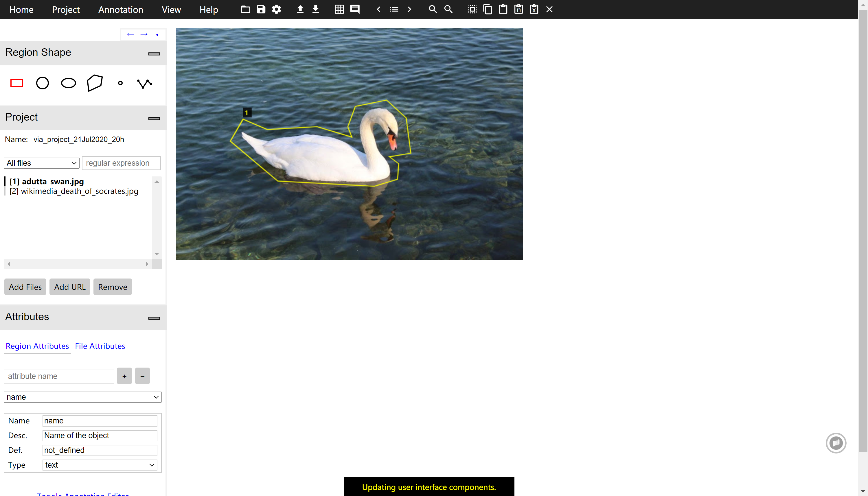Click the regular expression filter field
The width and height of the screenshot is (868, 496).
point(121,163)
